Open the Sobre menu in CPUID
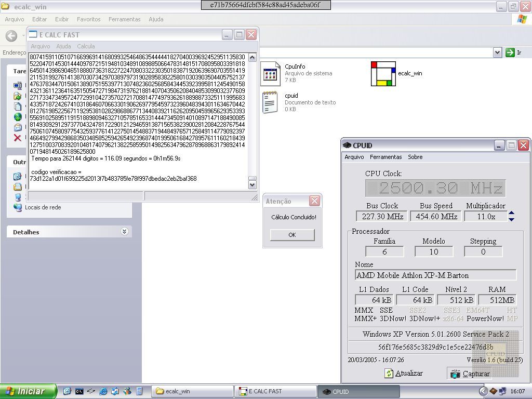Screen dimensions: 532x399 pyautogui.click(x=415, y=157)
